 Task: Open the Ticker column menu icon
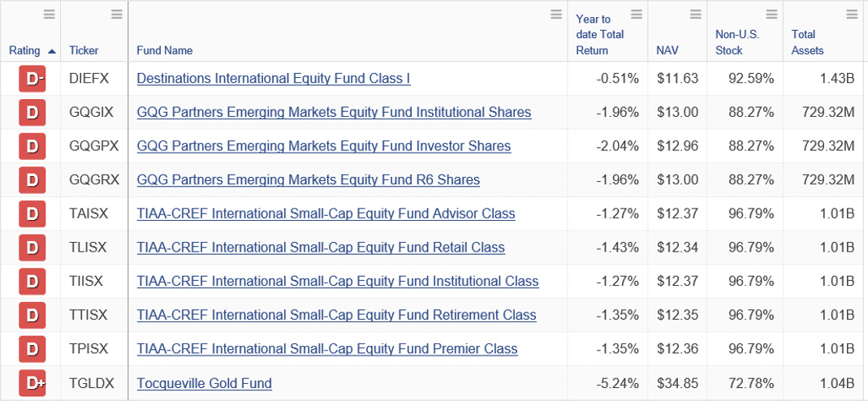pyautogui.click(x=116, y=15)
